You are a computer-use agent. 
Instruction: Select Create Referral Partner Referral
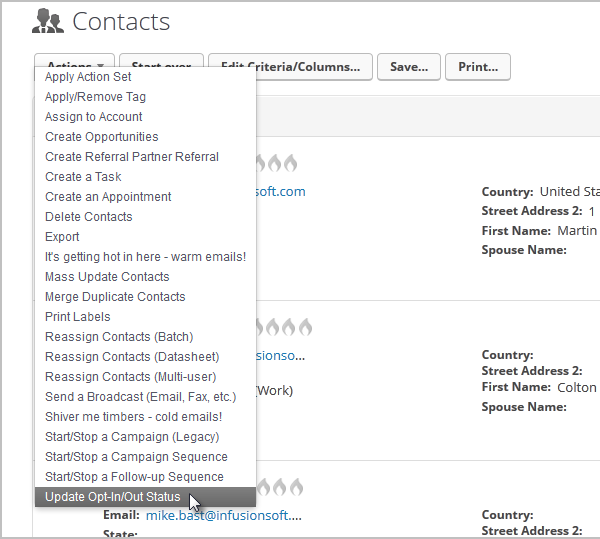(x=145, y=156)
